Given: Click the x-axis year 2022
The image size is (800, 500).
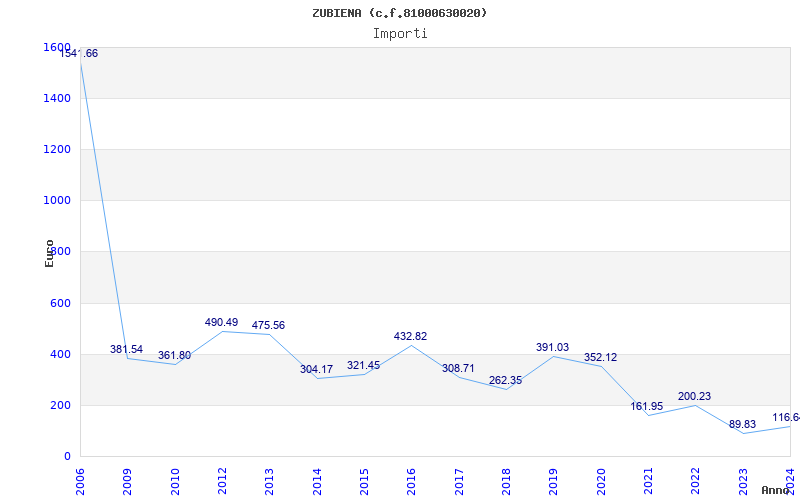Looking at the screenshot, I should tap(696, 482).
